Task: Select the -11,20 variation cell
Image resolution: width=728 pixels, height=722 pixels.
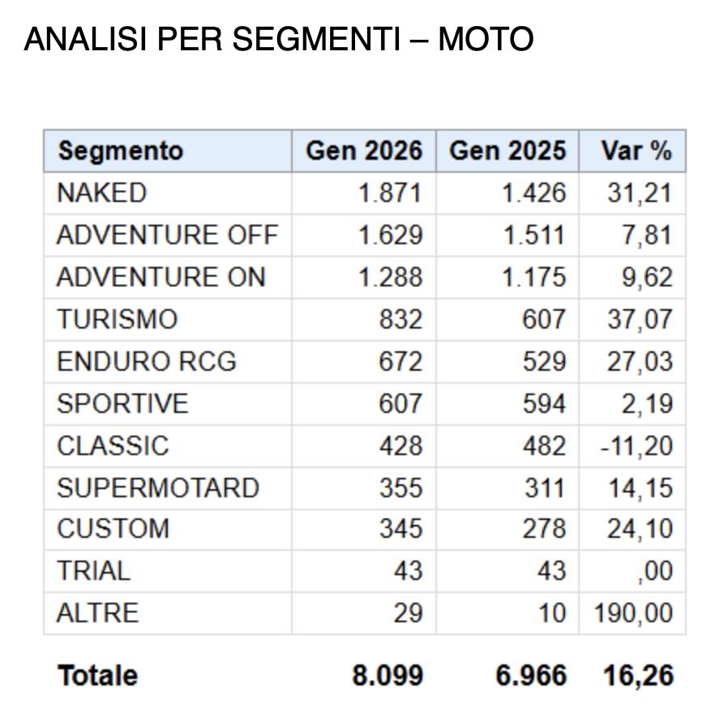Action: click(636, 446)
